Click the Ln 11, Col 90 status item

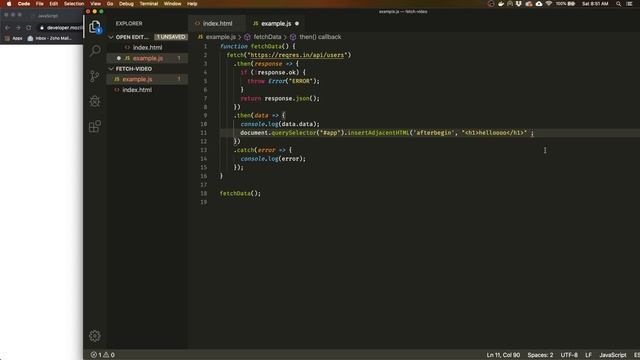[503, 355]
